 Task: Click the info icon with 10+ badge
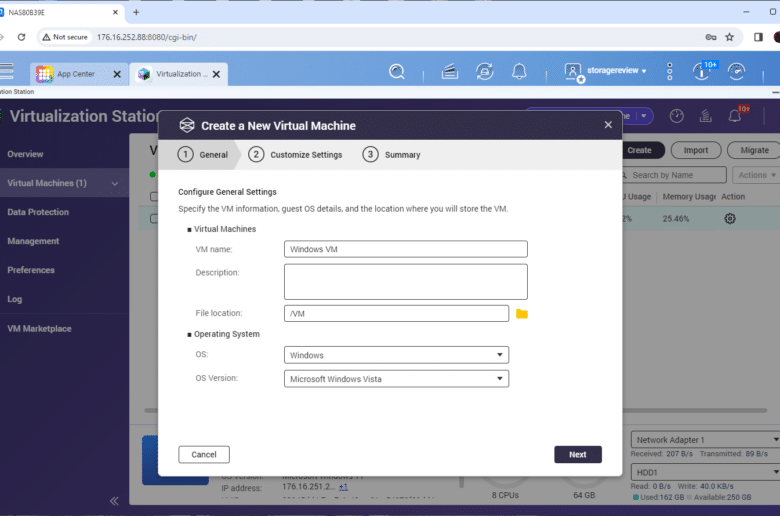pos(704,71)
